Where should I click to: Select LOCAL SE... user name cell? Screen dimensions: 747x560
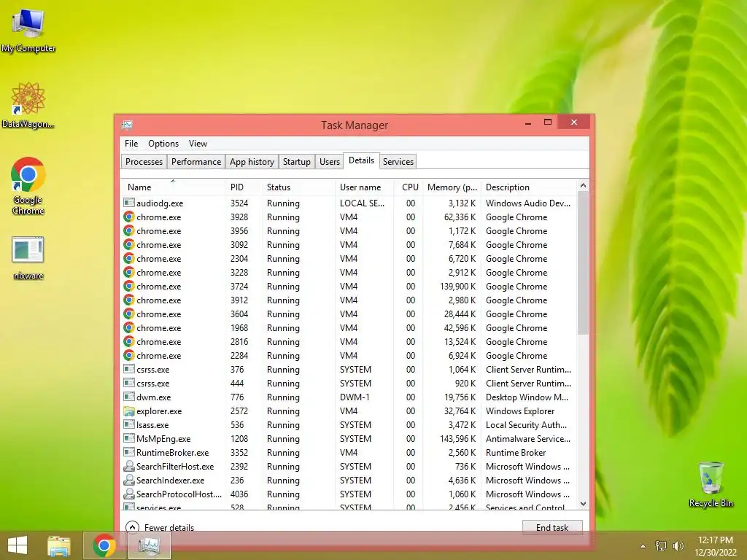(x=362, y=203)
